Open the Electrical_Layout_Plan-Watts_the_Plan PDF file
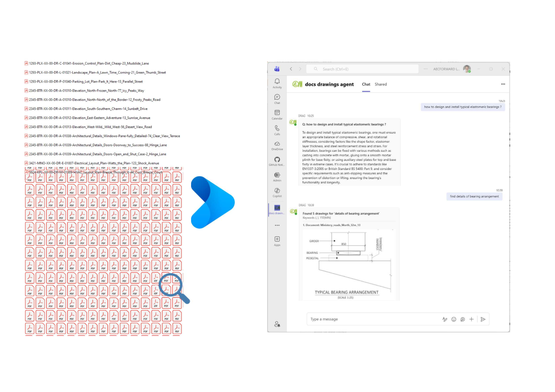 92,163
